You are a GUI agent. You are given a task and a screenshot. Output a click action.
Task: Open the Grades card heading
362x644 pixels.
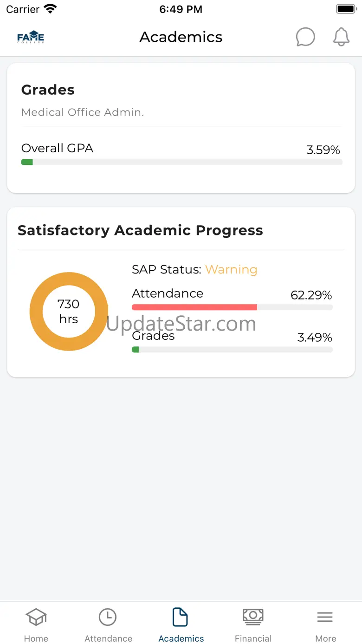tap(48, 90)
